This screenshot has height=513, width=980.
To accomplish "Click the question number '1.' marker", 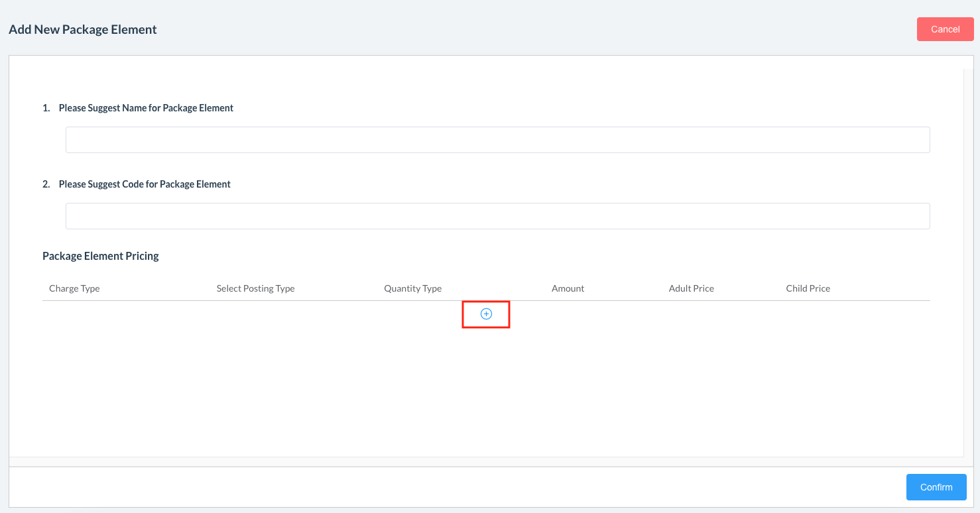I will pos(46,108).
